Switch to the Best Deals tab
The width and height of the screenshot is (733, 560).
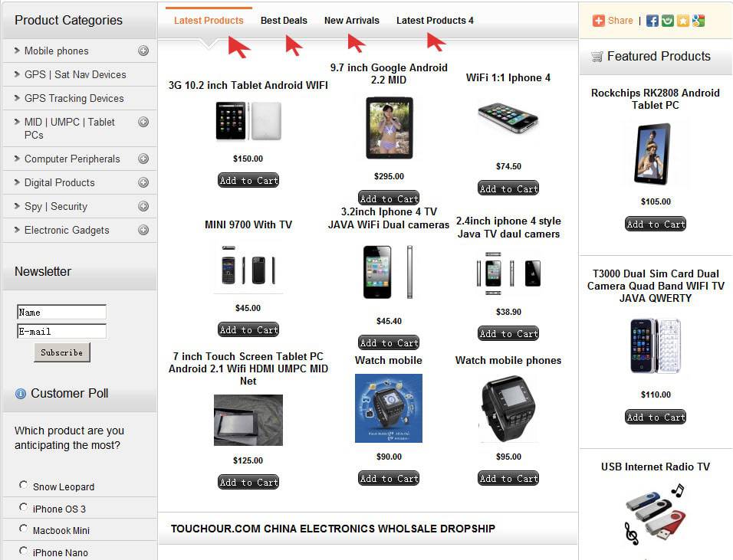pyautogui.click(x=284, y=20)
